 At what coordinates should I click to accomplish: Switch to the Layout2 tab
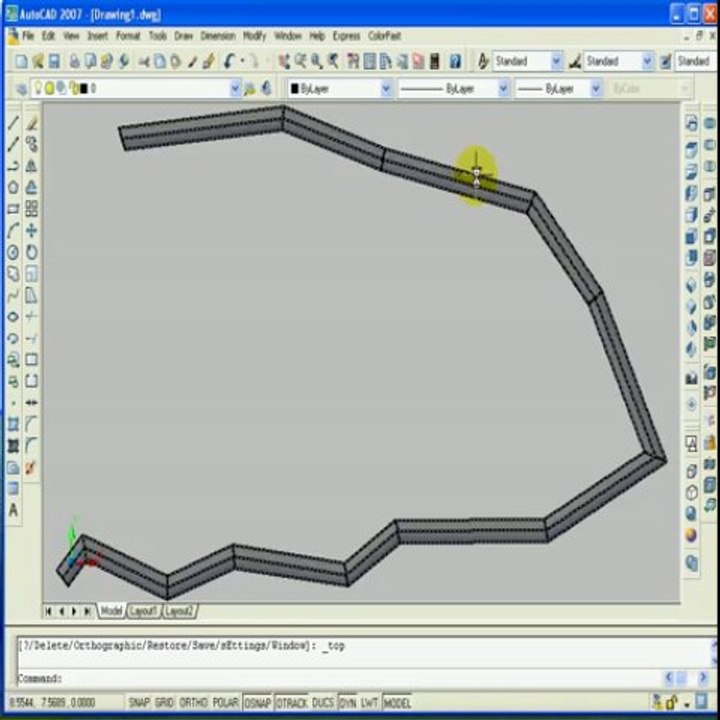(180, 611)
